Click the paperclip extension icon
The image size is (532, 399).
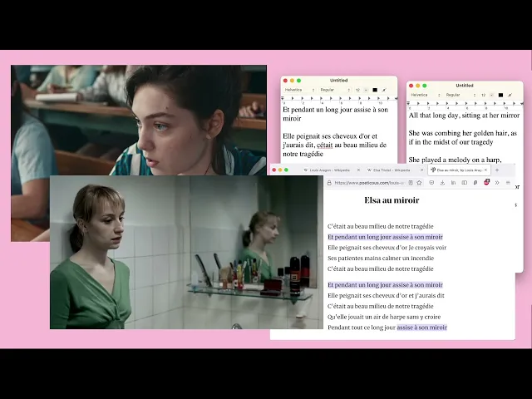(x=475, y=183)
